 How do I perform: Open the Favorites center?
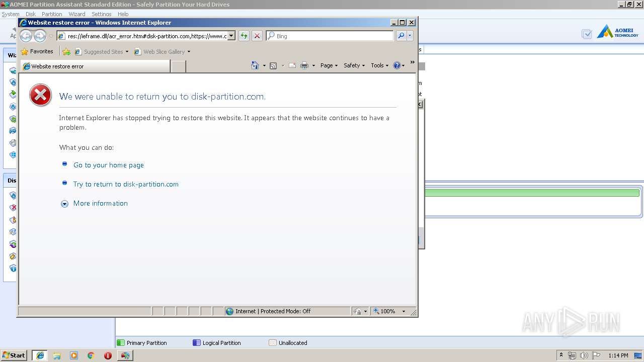(37, 51)
